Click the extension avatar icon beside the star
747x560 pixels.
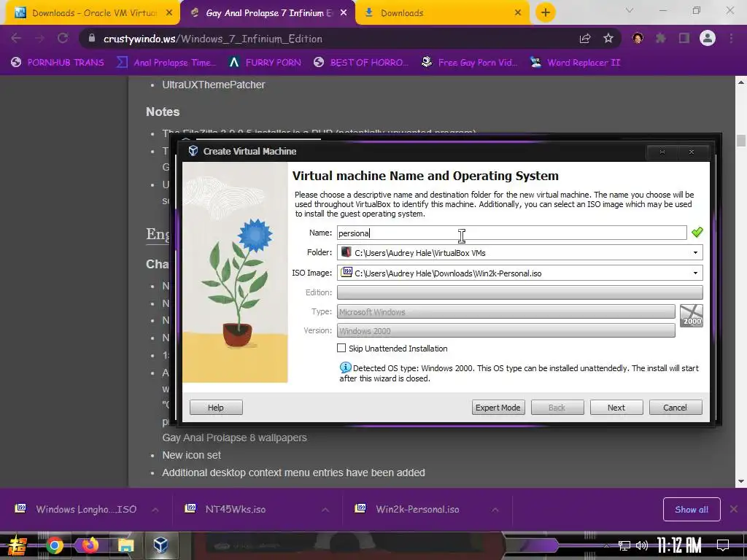(638, 38)
